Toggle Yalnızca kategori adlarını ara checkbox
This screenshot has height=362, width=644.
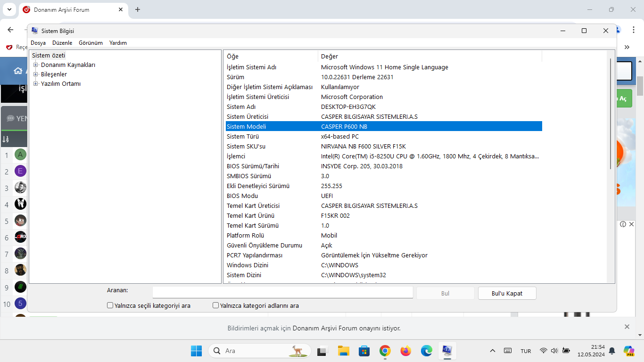[x=216, y=305]
